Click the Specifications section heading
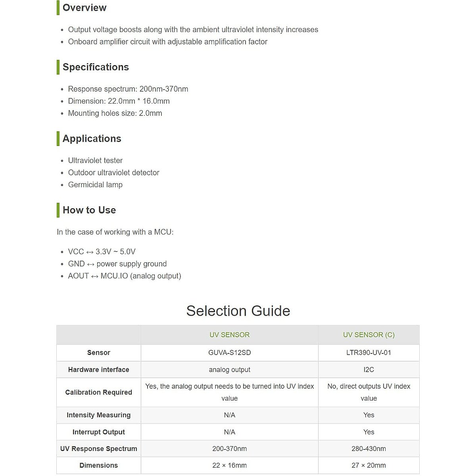The height and width of the screenshot is (476, 476). (x=96, y=67)
